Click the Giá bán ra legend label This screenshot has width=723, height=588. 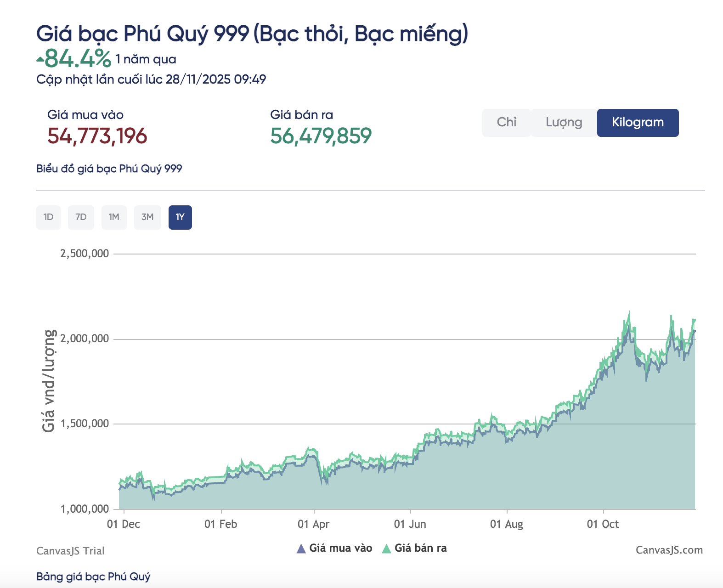pos(420,548)
